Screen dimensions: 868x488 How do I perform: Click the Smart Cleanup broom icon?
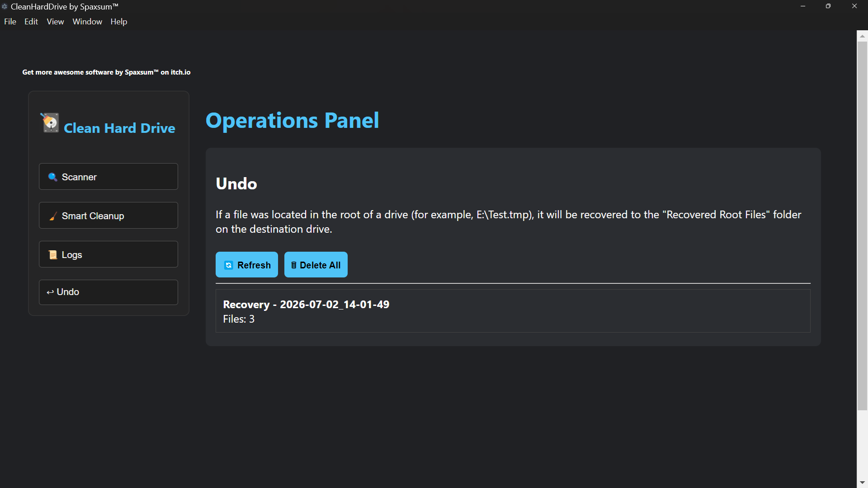coord(53,216)
